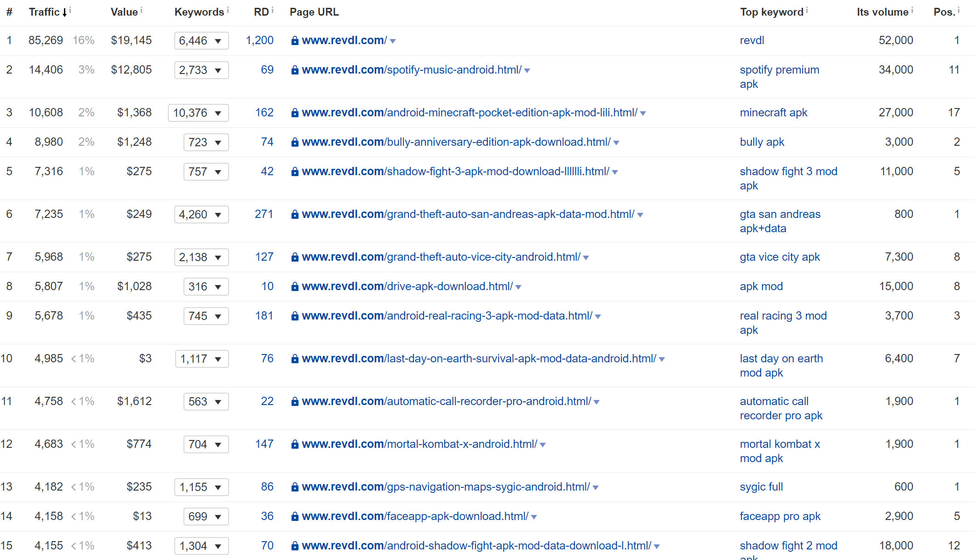Image resolution: width=975 pixels, height=560 pixels.
Task: Expand the caret after drive-apk-download.html URL
Action: 518,287
